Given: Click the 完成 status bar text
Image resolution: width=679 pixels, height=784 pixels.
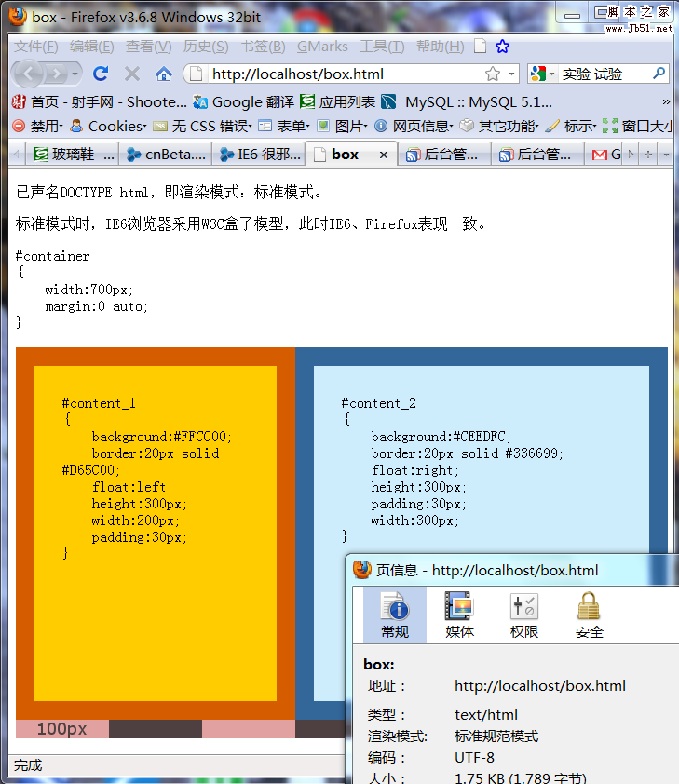Looking at the screenshot, I should (x=28, y=765).
